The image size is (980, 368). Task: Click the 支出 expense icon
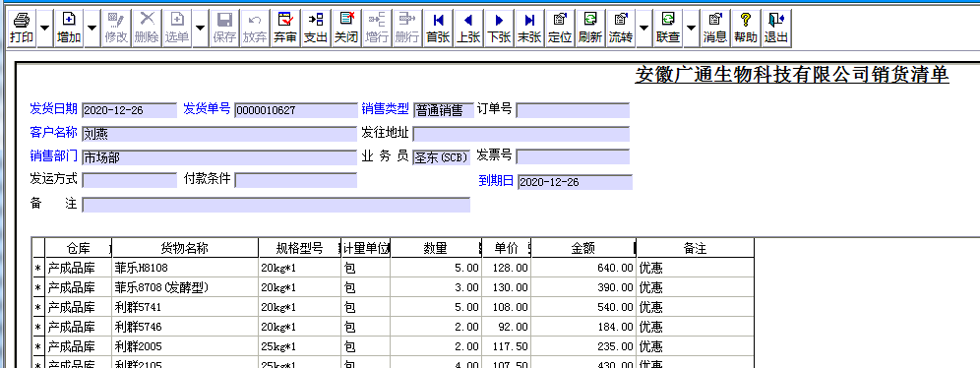(316, 29)
